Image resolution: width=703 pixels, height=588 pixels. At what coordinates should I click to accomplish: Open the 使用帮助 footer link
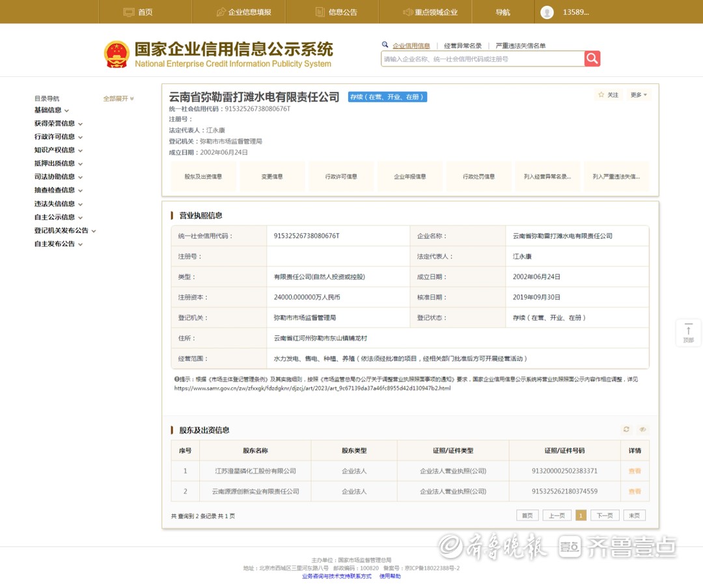click(390, 576)
